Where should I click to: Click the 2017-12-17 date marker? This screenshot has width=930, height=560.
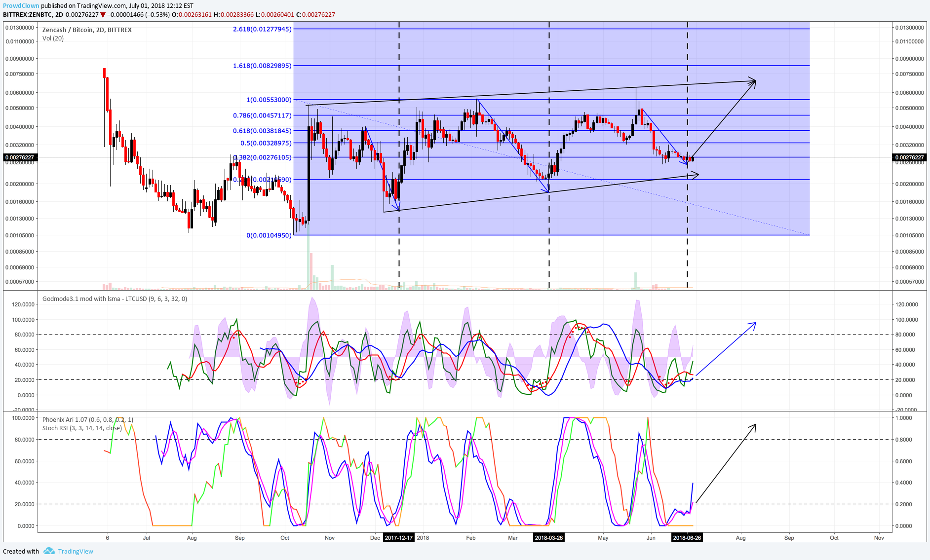click(x=399, y=538)
